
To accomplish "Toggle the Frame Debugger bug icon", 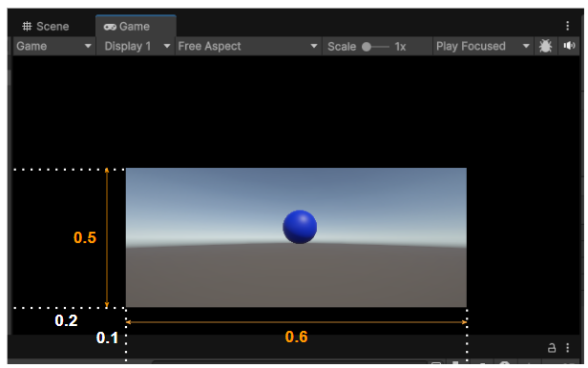I will pos(545,46).
